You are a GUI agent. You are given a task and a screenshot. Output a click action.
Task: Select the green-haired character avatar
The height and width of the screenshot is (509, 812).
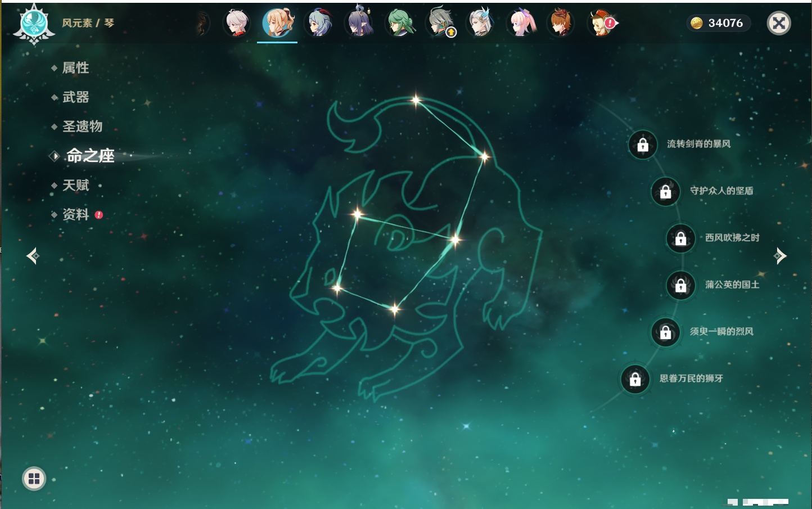[399, 23]
